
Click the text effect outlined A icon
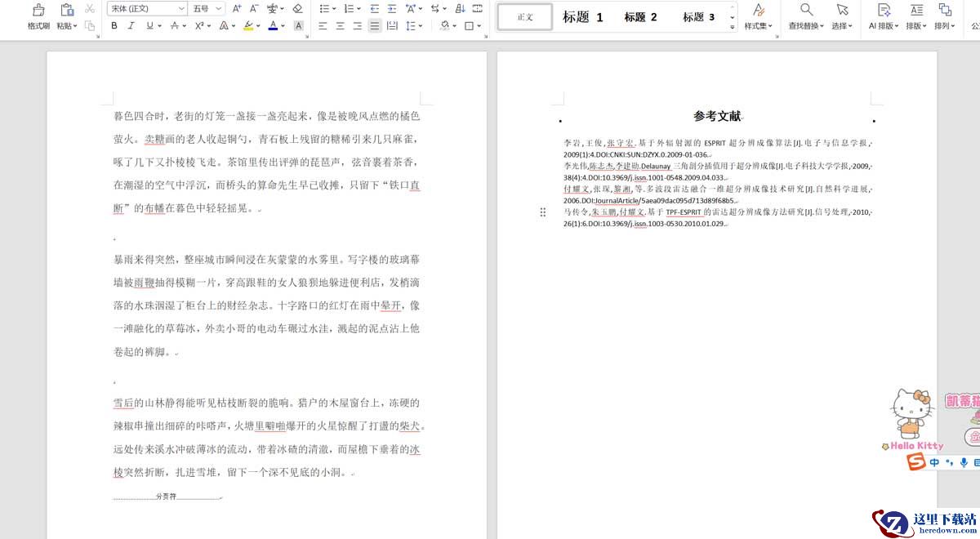pos(222,25)
